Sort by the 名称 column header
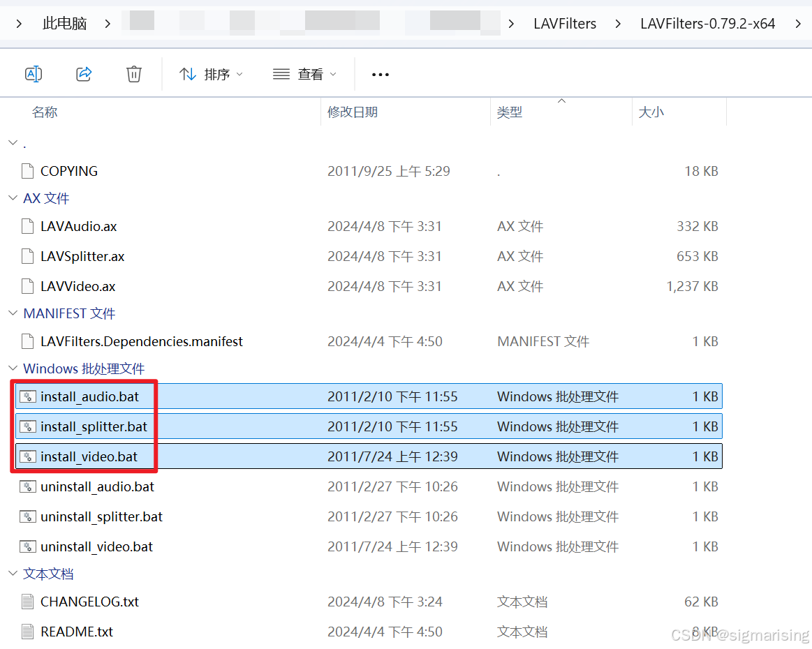 click(45, 112)
